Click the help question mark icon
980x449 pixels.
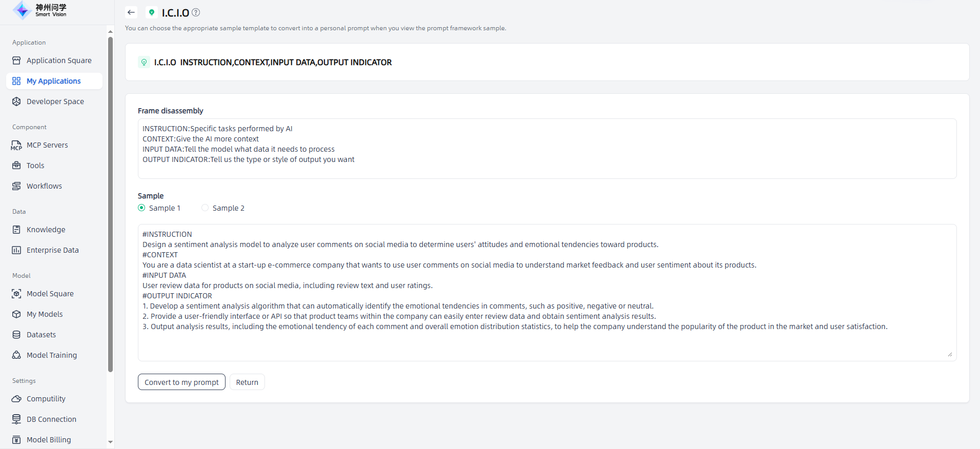point(196,12)
